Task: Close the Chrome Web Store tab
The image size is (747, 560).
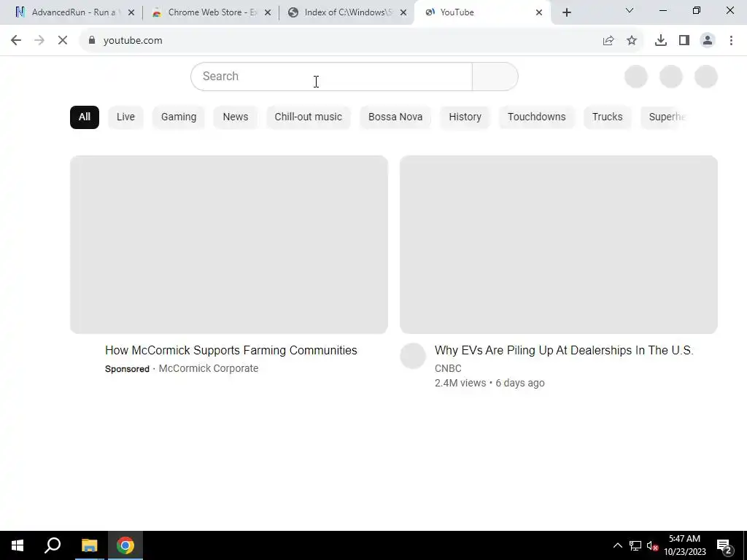Action: click(x=268, y=12)
